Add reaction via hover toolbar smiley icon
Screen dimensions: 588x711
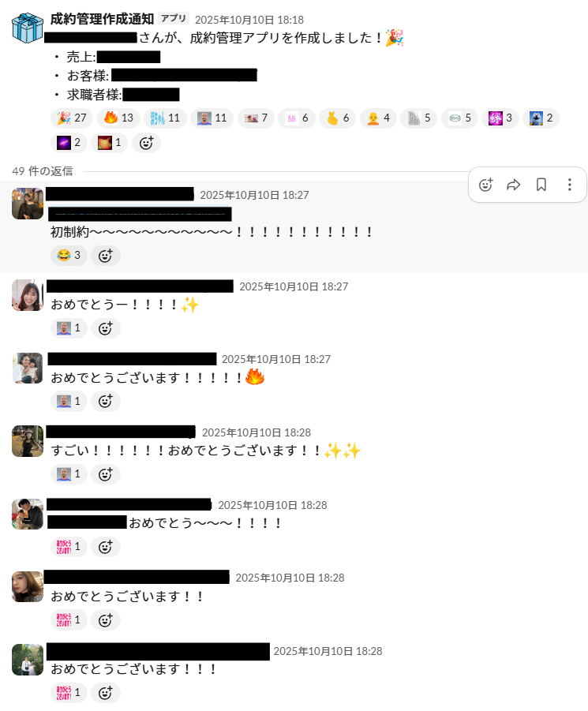485,185
